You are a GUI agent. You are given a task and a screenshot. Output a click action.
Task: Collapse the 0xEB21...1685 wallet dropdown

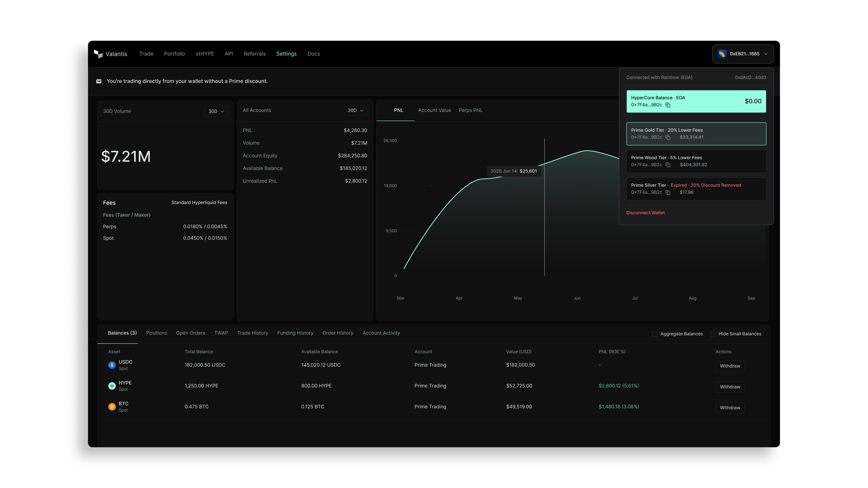point(743,54)
